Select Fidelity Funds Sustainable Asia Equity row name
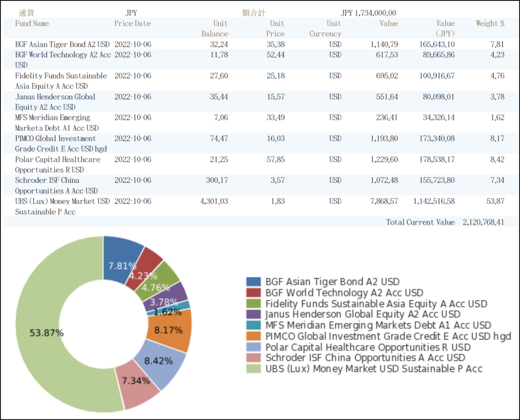 61,81
